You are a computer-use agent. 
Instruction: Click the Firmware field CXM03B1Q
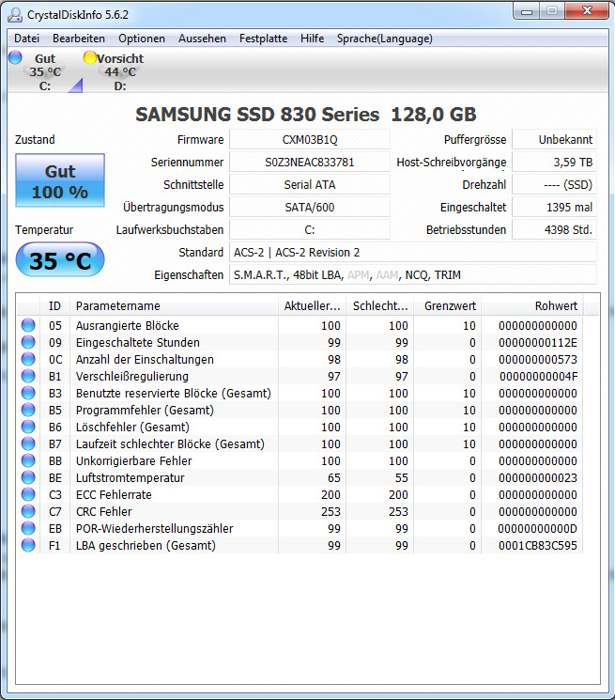coord(310,140)
